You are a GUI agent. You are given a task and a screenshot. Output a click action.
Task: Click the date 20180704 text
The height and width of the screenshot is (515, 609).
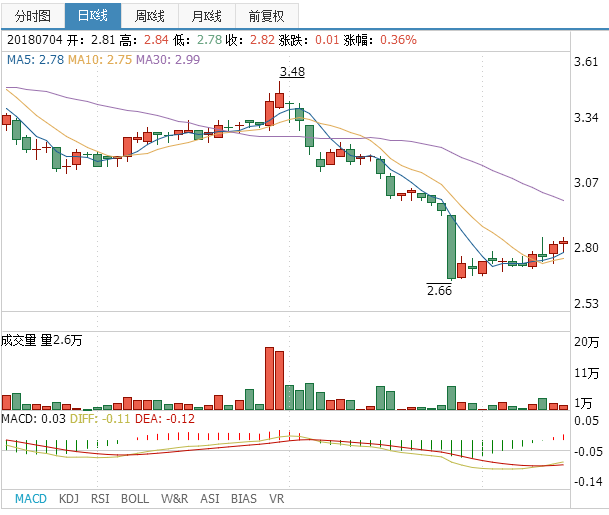(x=35, y=40)
